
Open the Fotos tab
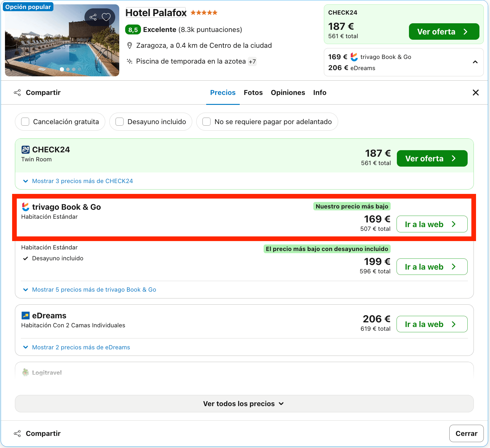253,92
